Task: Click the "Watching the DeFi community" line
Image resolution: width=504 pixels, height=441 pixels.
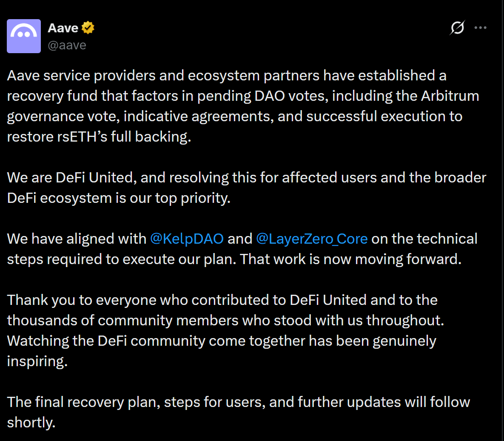Action: click(x=222, y=341)
